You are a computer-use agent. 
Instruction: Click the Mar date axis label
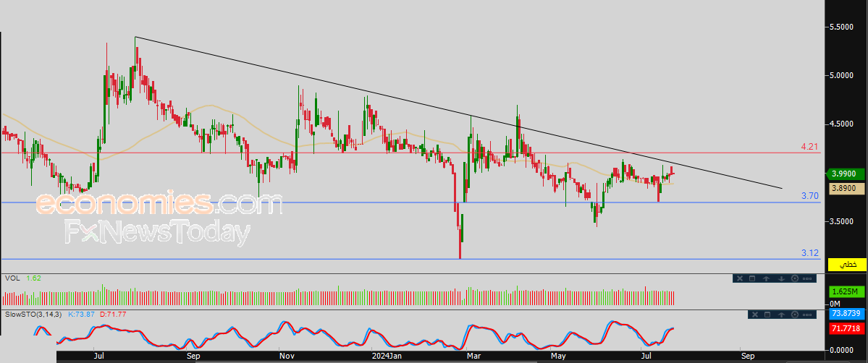473,355
